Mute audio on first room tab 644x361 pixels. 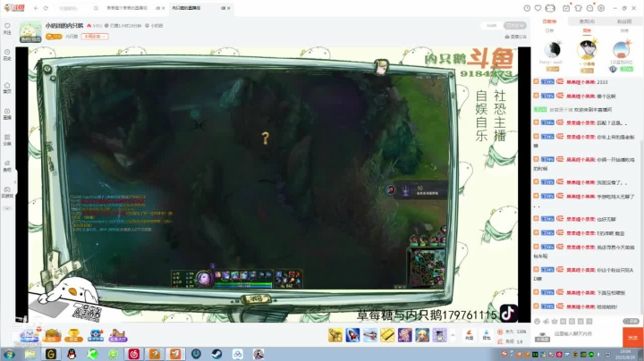coord(157,8)
